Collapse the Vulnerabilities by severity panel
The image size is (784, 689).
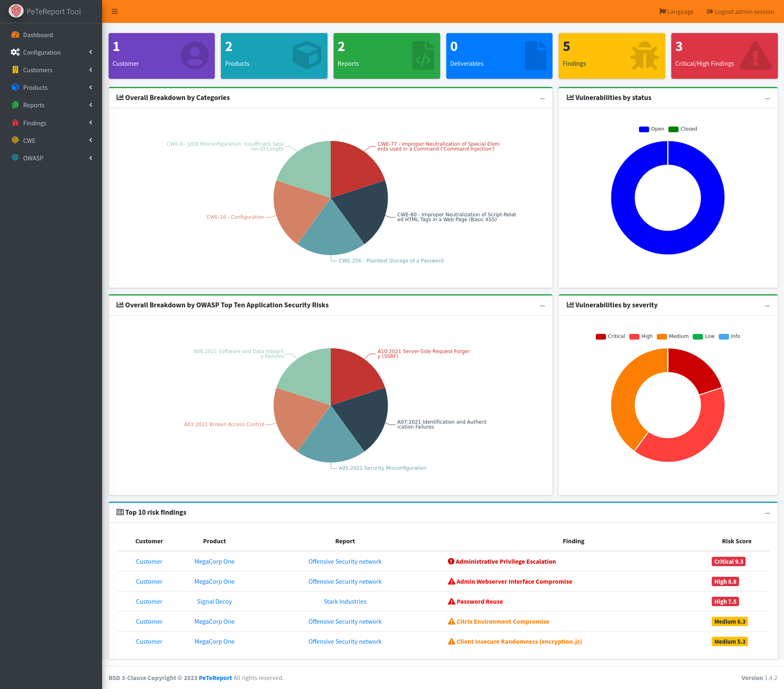coord(767,306)
